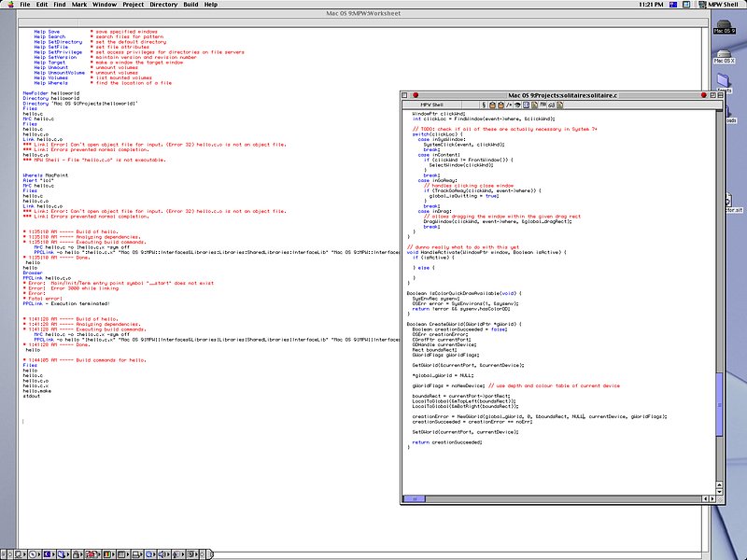Open the speaker volume Control Strip module
The width and height of the screenshot is (747, 560).
(x=162, y=554)
